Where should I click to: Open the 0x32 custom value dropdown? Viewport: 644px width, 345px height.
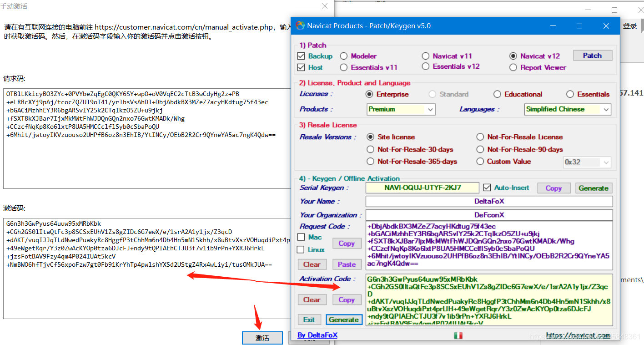tap(587, 162)
